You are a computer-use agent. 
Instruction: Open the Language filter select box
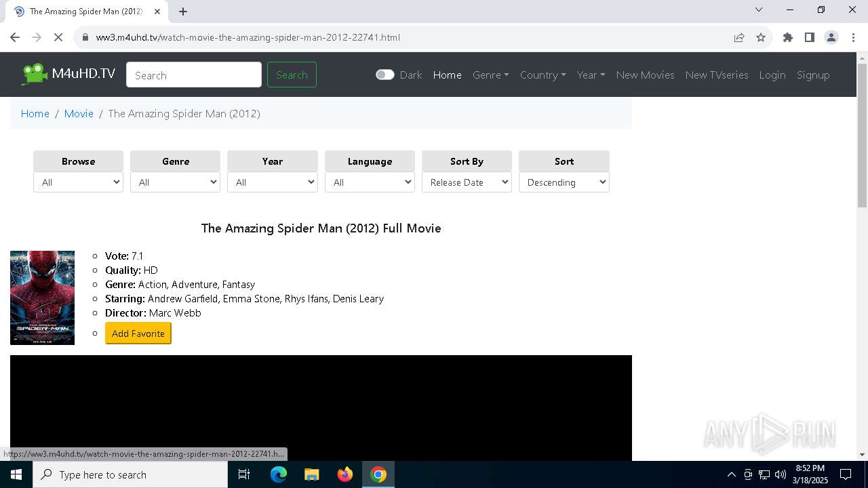click(x=370, y=182)
